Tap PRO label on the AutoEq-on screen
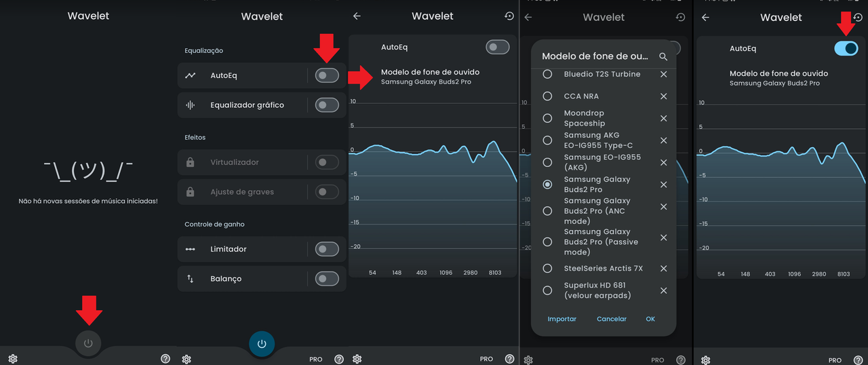The width and height of the screenshot is (868, 365). tap(835, 360)
